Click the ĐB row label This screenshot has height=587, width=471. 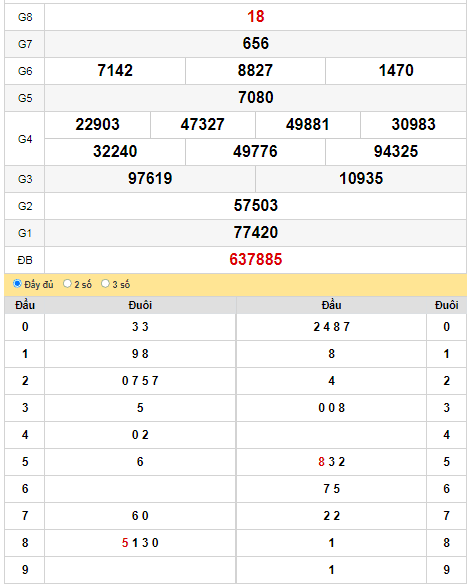25,260
